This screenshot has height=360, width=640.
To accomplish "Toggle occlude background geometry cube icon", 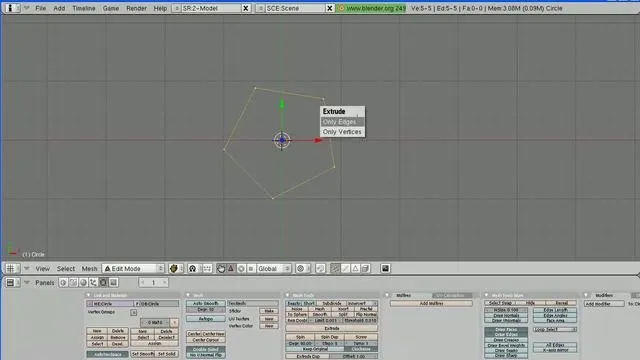I will tap(366, 269).
